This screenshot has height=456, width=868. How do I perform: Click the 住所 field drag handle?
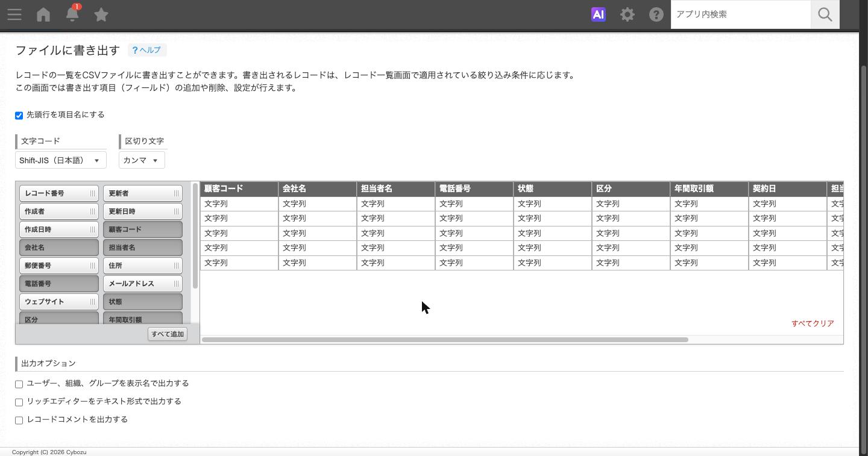click(x=176, y=266)
